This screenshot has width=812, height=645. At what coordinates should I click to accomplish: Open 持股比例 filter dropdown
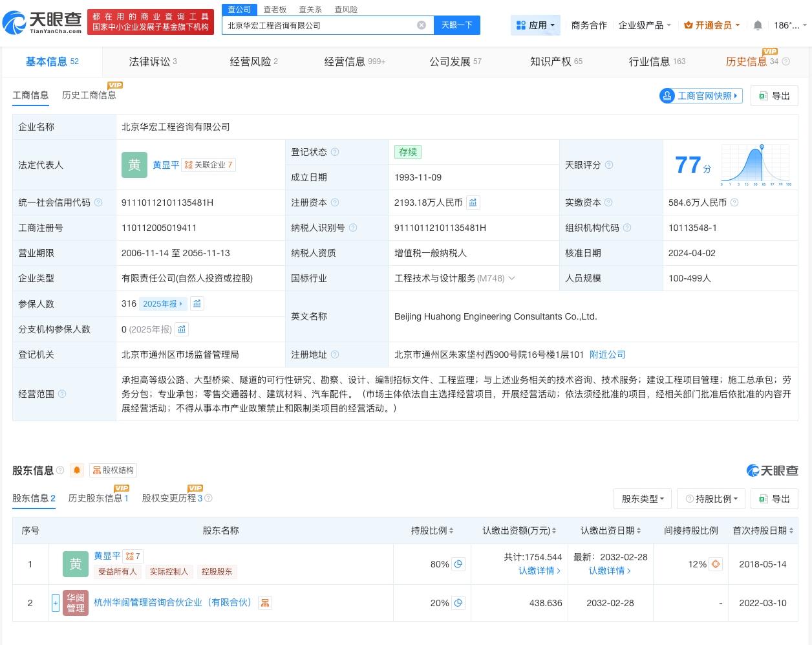click(x=711, y=499)
